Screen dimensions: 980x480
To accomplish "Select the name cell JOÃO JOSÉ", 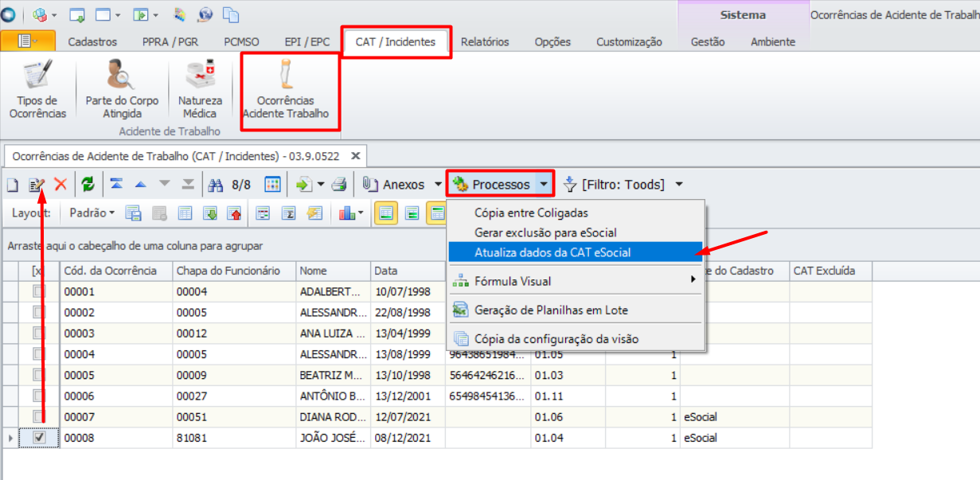I will click(x=334, y=438).
